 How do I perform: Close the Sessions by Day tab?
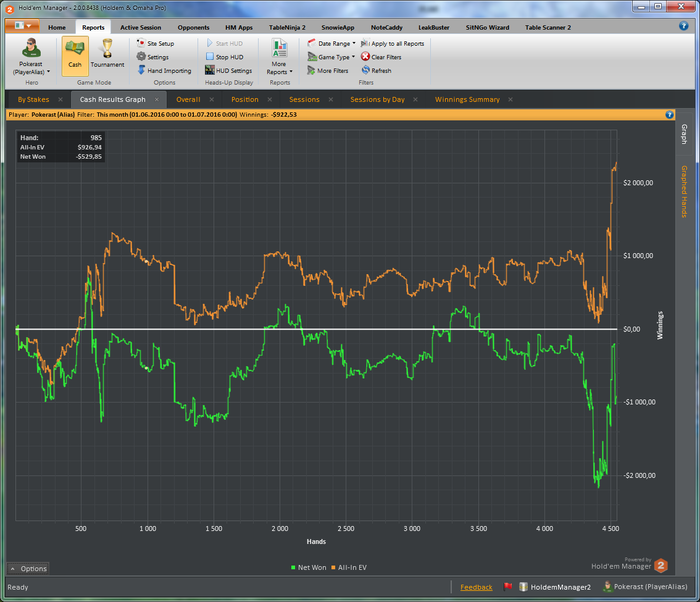[415, 99]
